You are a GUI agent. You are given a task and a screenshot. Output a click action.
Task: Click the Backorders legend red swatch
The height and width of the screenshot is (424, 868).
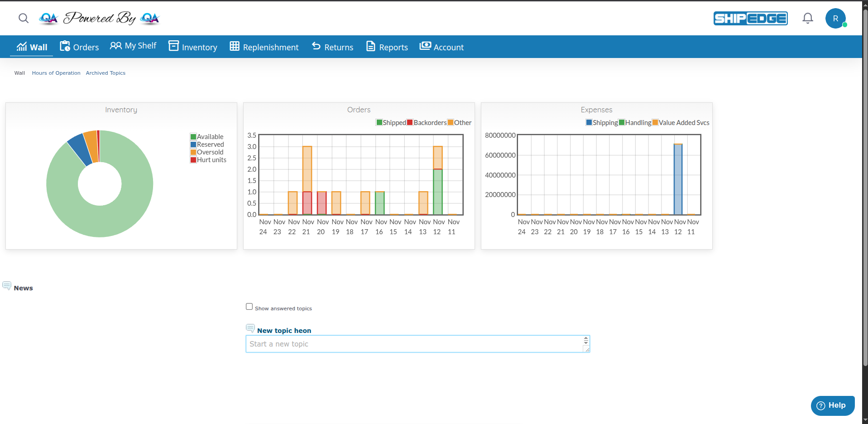pos(410,123)
